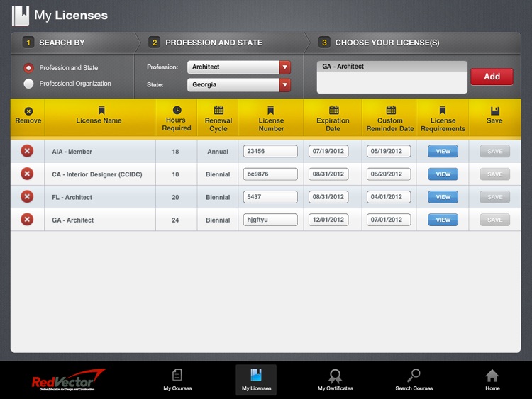Click step 1 Search By header

tap(62, 43)
